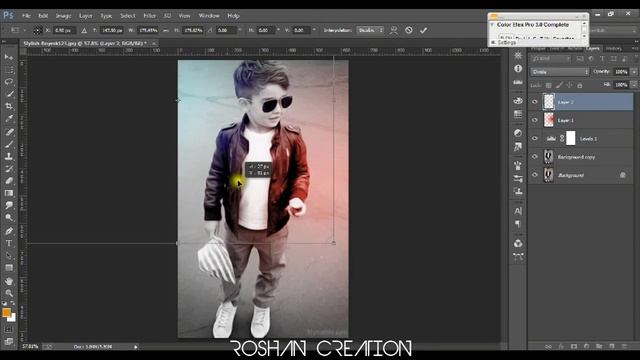
Task: Toggle lock position icon
Action: 569,85
